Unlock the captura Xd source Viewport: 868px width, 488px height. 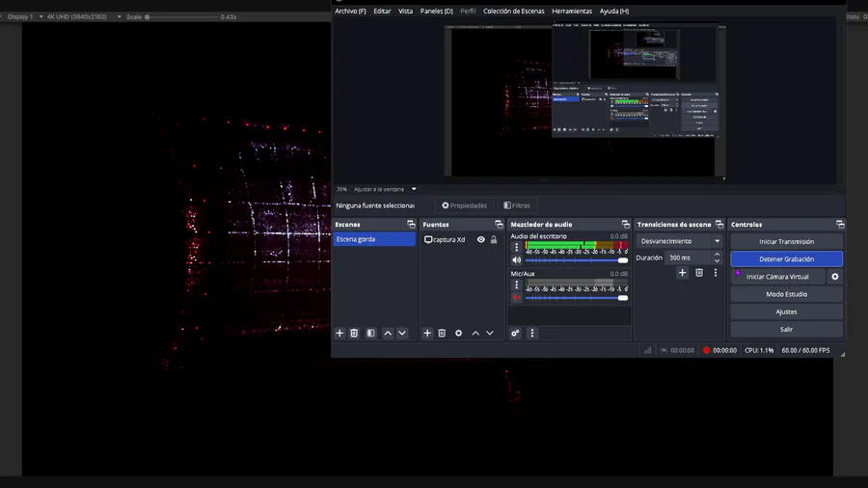point(494,239)
